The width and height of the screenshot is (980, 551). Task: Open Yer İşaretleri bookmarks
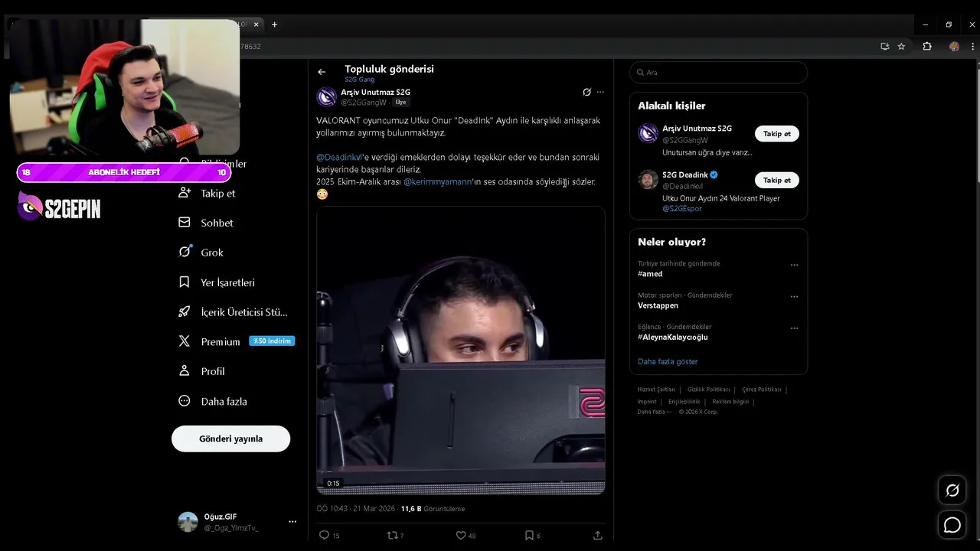[217, 282]
